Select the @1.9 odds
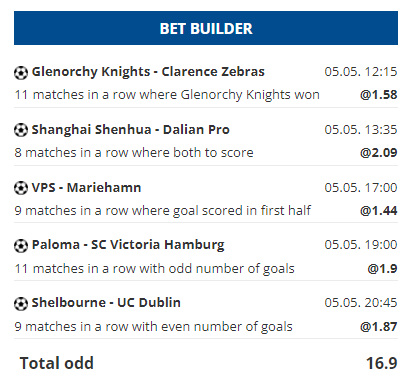Viewport: 412px width, 383px height. point(382,268)
